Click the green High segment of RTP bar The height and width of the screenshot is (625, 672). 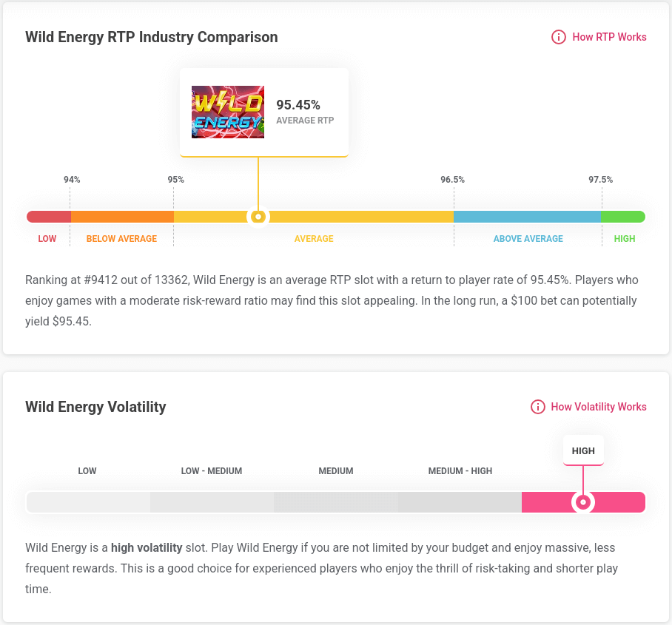click(x=622, y=217)
